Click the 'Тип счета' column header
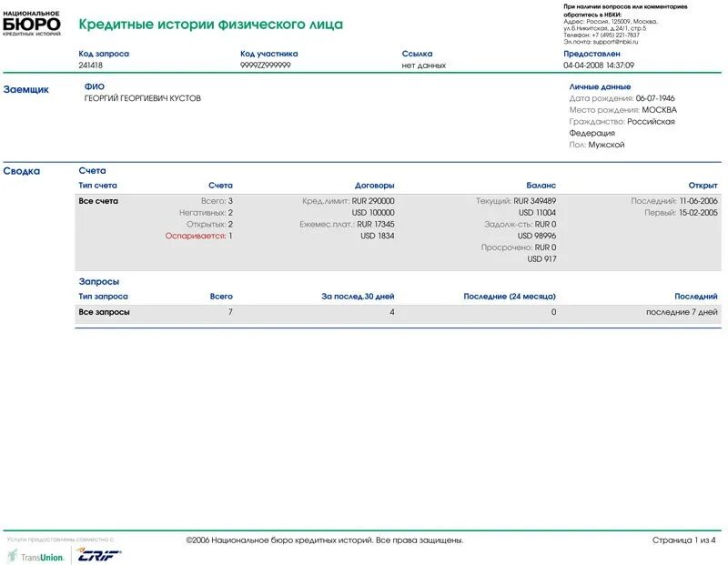The height and width of the screenshot is (565, 728). pos(97,186)
